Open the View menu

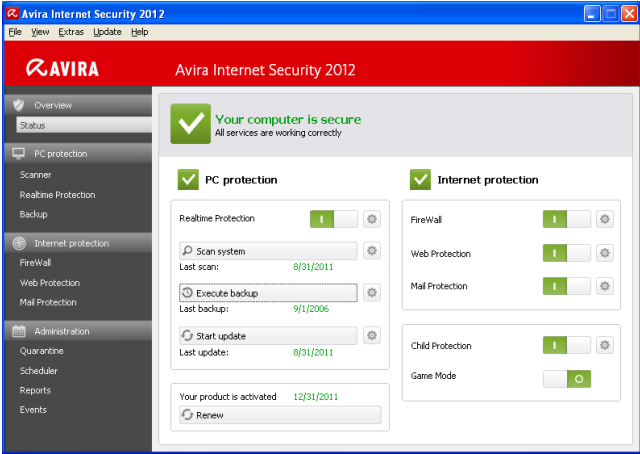[40, 32]
